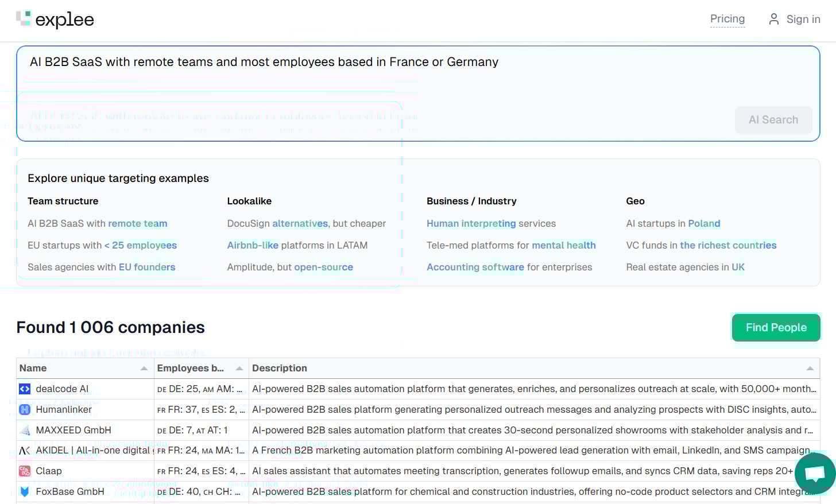Click the MAXXEED GmbH company logo
Viewport: 836px width, 504px height.
(25, 430)
